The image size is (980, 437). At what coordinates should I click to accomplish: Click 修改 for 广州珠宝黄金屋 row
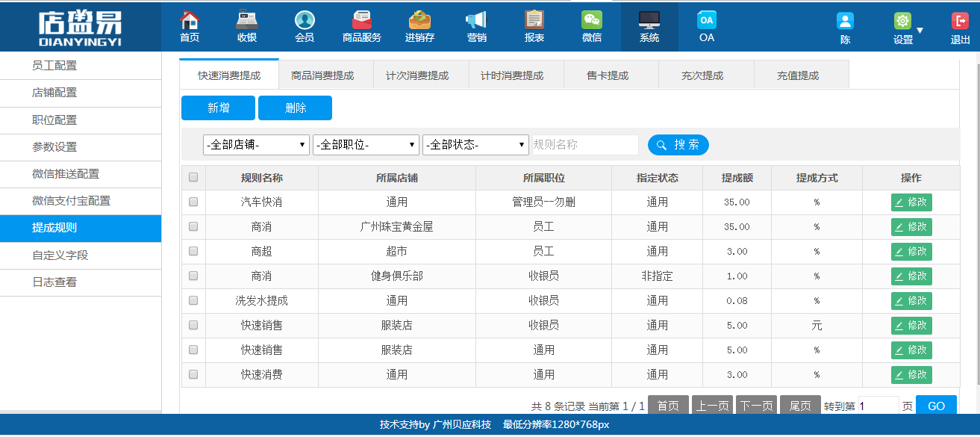[911, 227]
